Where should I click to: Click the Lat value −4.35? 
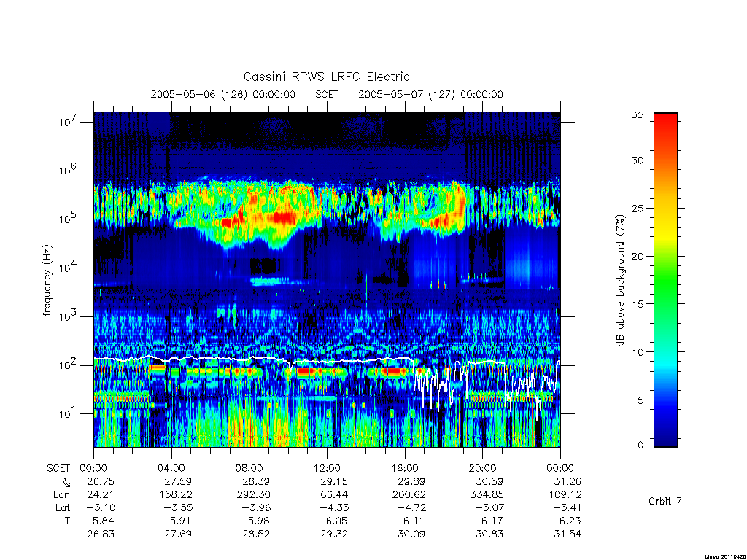333,507
